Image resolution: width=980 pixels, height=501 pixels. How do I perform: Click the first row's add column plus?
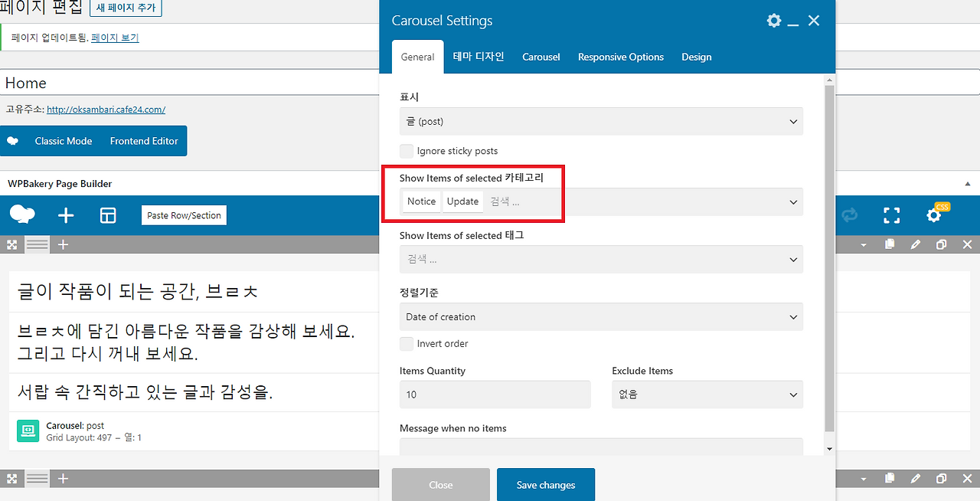click(x=64, y=244)
